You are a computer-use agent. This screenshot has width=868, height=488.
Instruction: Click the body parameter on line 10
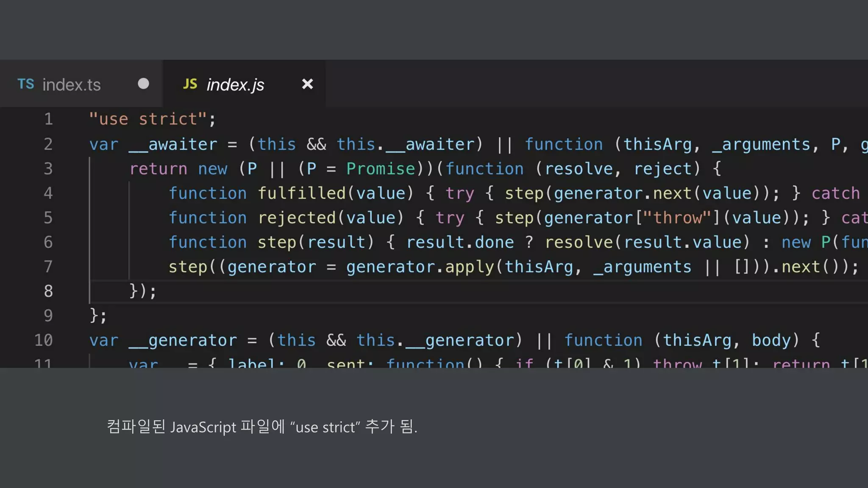pos(771,340)
